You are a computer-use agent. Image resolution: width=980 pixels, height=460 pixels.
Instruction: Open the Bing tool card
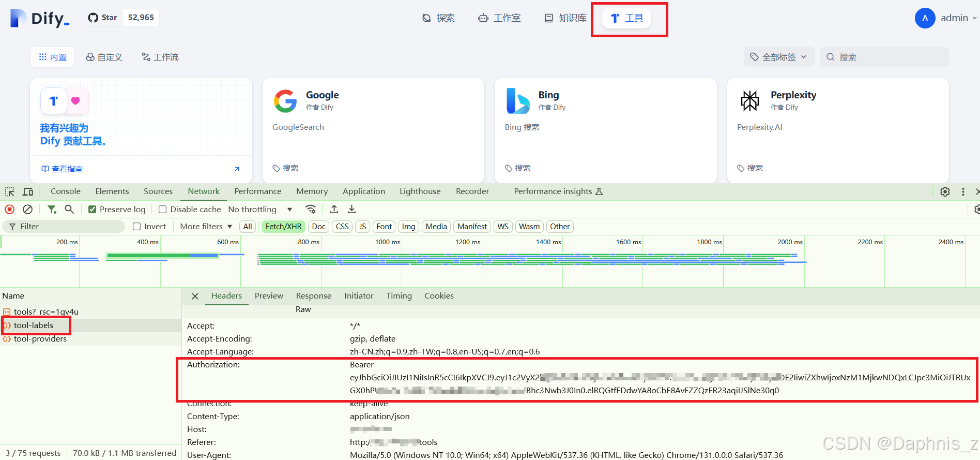click(605, 130)
